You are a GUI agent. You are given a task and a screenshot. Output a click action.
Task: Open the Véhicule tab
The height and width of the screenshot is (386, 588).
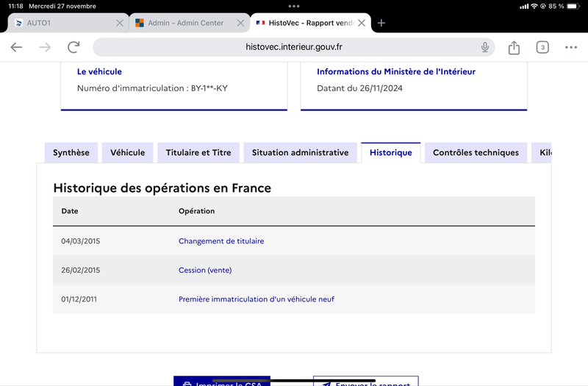127,153
